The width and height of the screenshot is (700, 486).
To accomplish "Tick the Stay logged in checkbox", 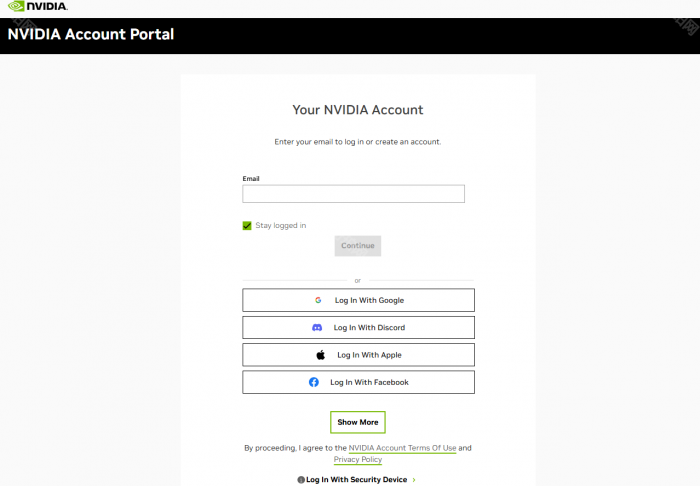I will (247, 226).
